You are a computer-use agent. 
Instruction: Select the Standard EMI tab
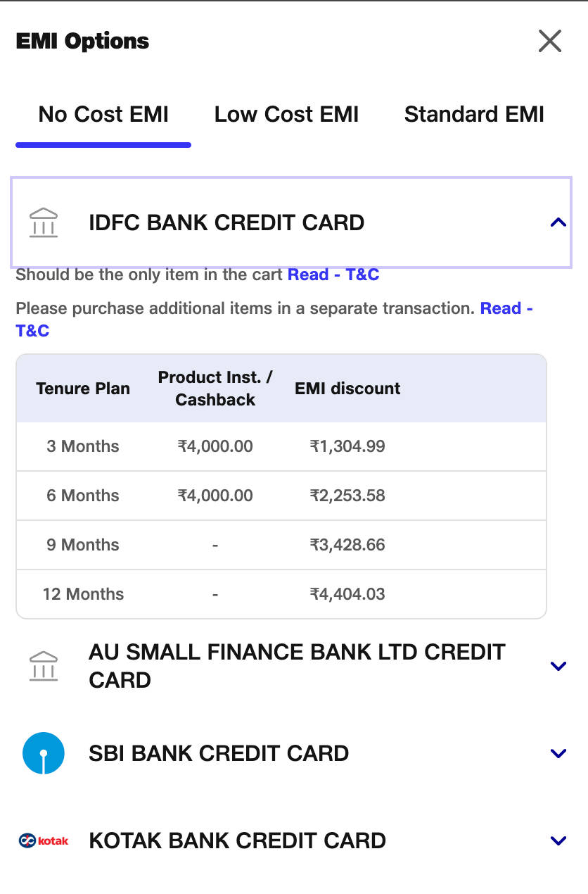(474, 115)
